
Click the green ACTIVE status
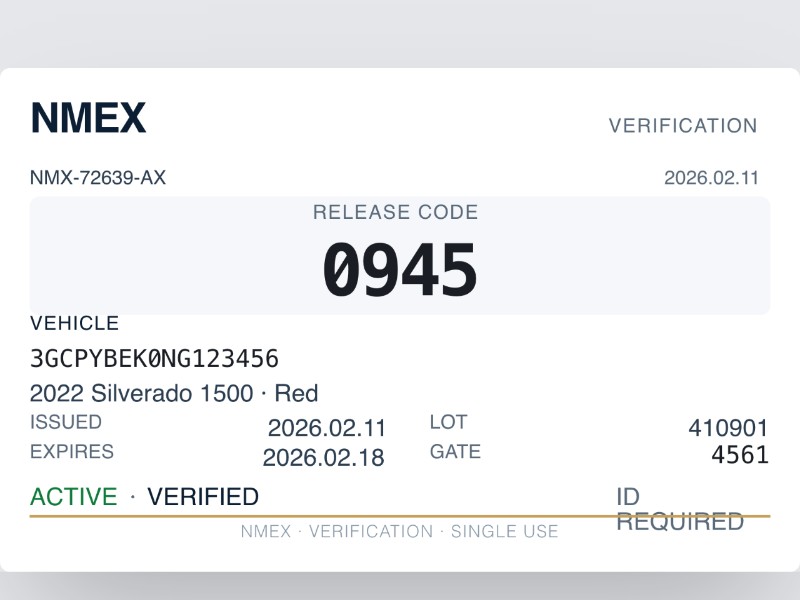[73, 497]
